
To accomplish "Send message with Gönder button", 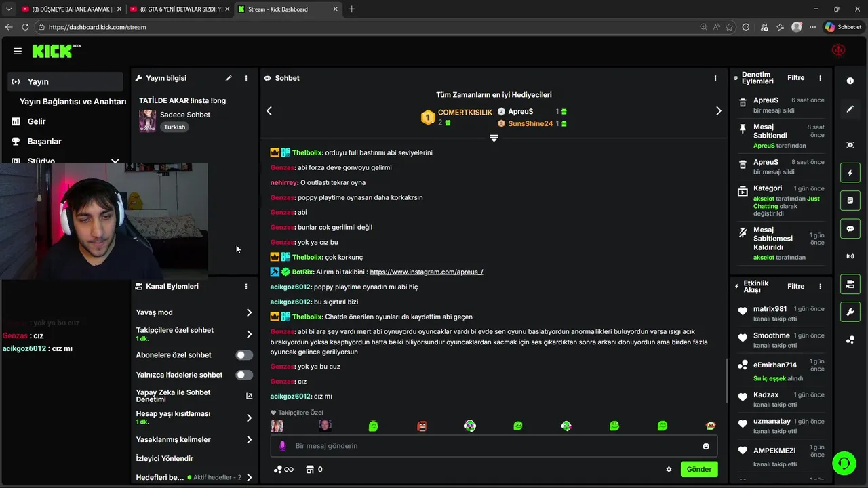I will point(699,469).
